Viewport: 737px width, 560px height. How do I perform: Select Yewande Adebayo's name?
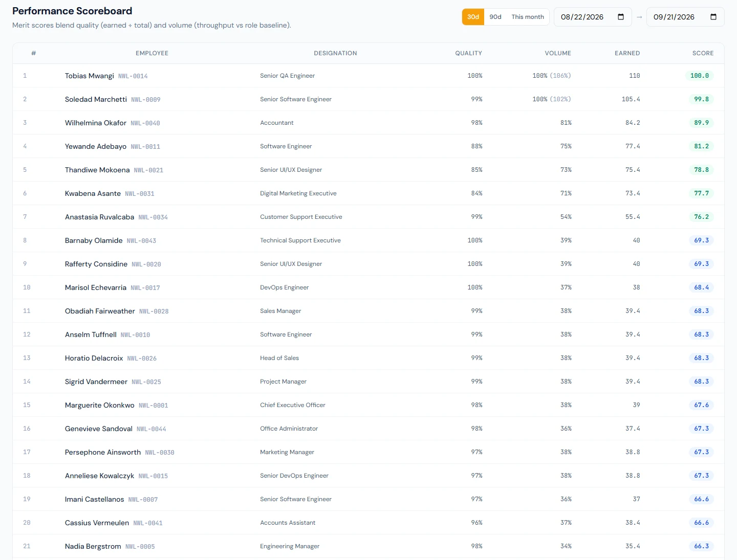(x=96, y=146)
